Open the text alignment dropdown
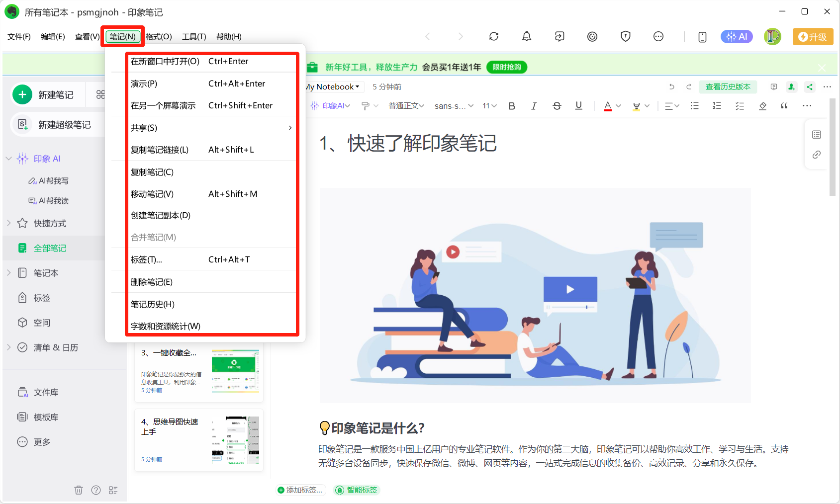840x504 pixels. 672,106
